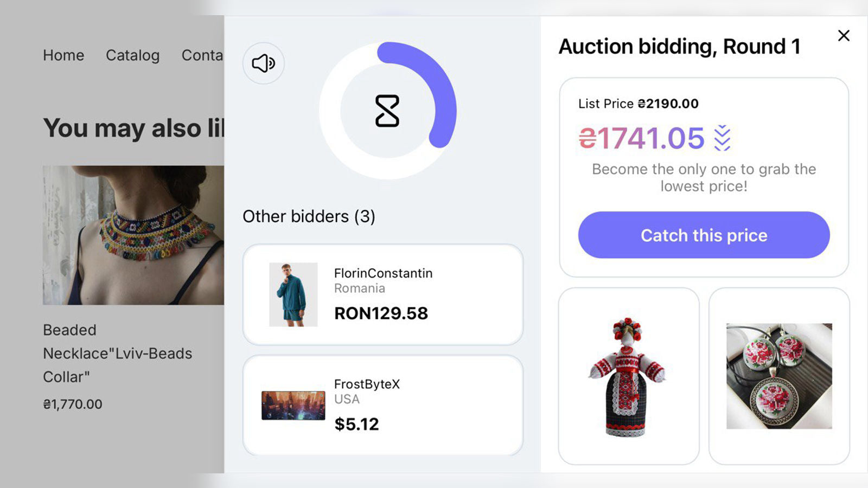Open FlorinConstantin's avatar photo
The image size is (868, 488).
293,294
